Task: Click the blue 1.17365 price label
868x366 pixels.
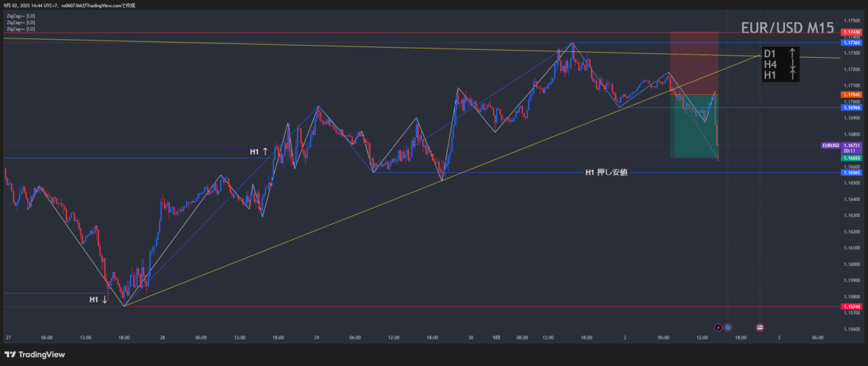Action: [851, 43]
